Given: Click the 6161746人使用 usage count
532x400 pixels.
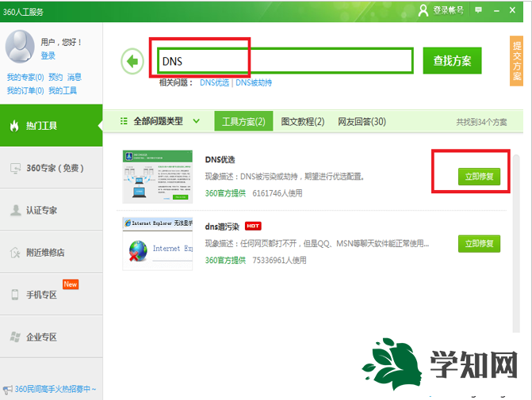Looking at the screenshot, I should (x=277, y=193).
